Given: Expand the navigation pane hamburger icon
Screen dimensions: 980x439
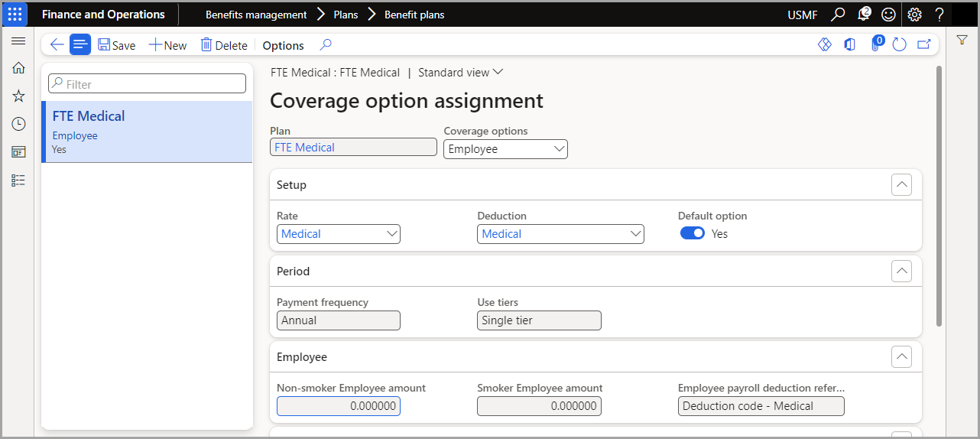Looking at the screenshot, I should pyautogui.click(x=18, y=41).
